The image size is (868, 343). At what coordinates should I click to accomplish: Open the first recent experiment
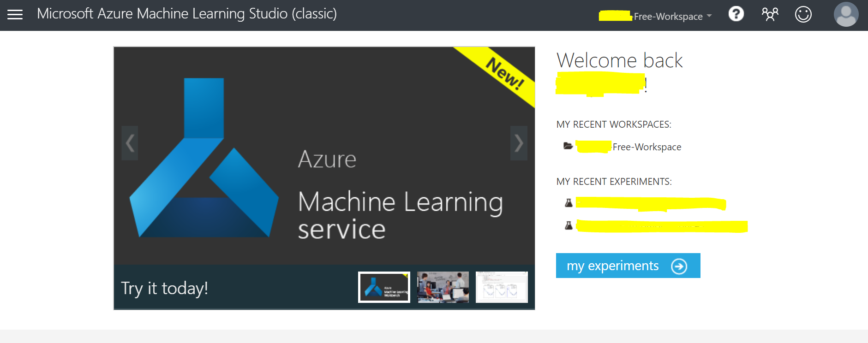(651, 203)
